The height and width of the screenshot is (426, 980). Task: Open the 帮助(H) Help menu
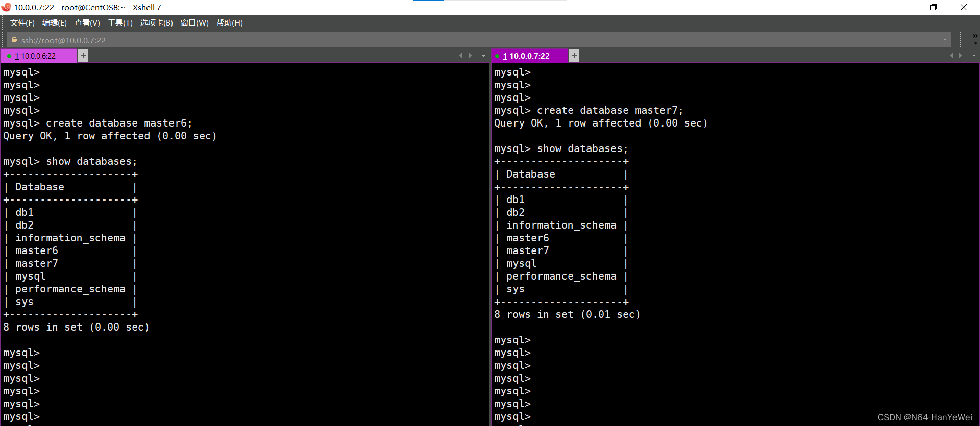[x=229, y=23]
